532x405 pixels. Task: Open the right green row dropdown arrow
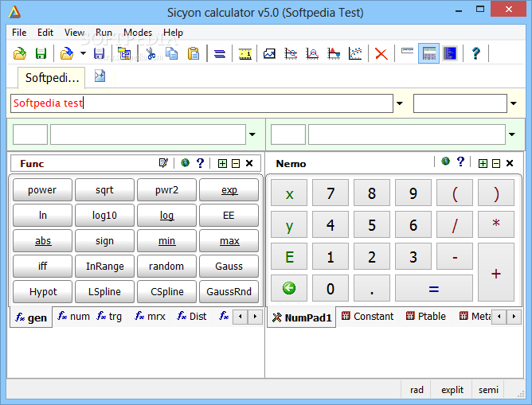[511, 134]
